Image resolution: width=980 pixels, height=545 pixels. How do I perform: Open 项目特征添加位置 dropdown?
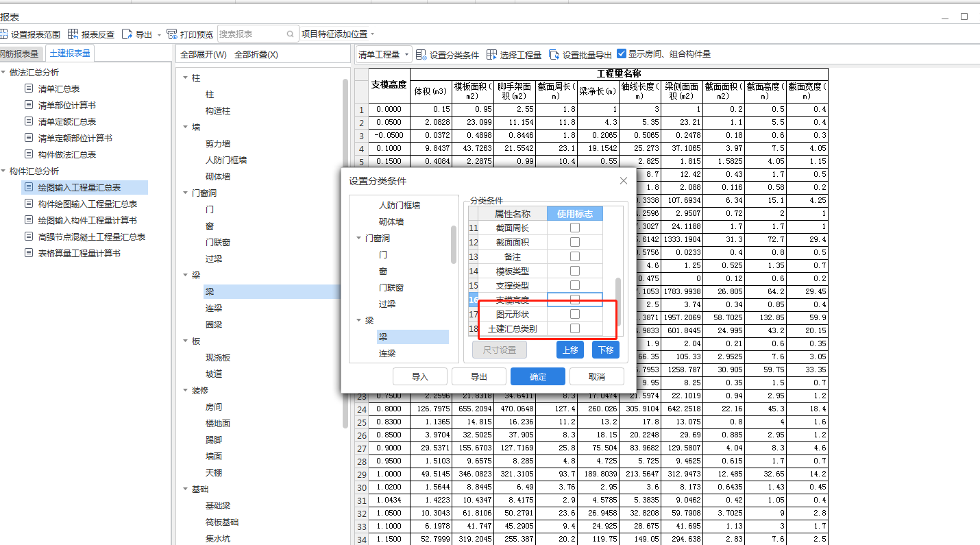point(339,34)
